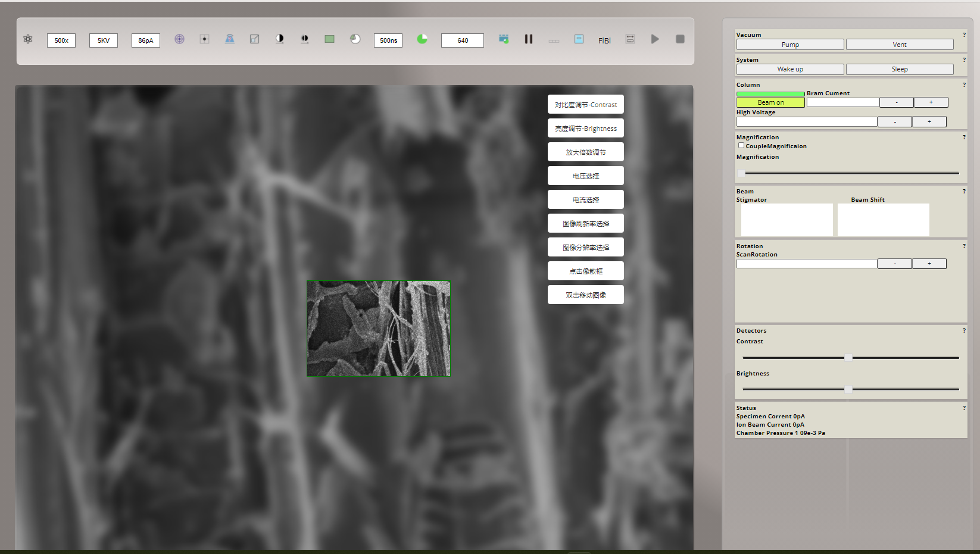Select the 亮度调节-Brightness menu item
Image resolution: width=980 pixels, height=554 pixels.
(586, 129)
